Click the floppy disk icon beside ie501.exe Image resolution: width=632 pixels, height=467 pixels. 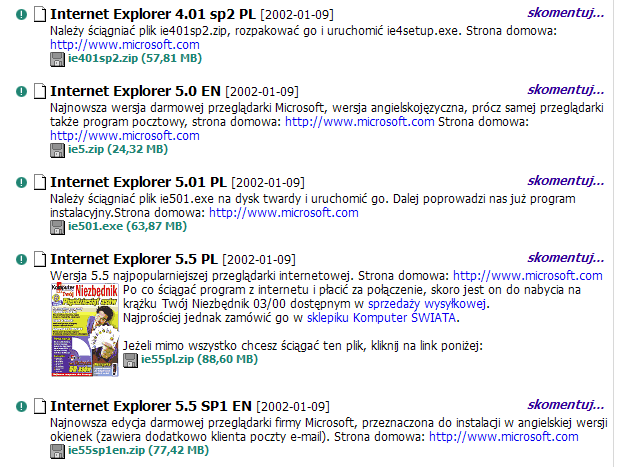point(57,227)
